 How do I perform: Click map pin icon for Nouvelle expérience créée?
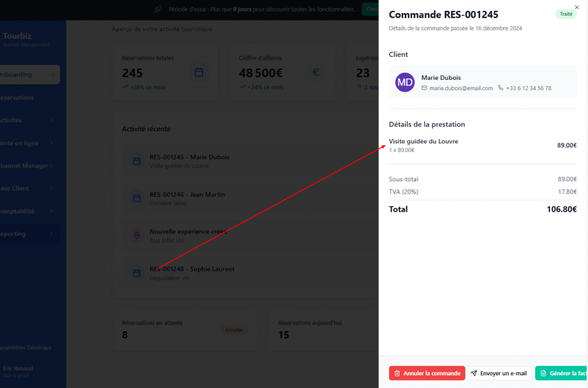[137, 235]
